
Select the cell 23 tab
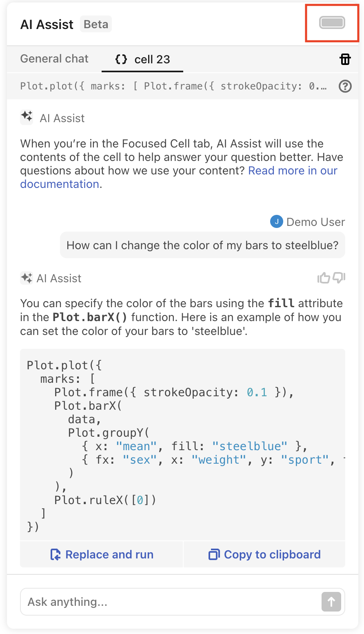click(x=142, y=60)
